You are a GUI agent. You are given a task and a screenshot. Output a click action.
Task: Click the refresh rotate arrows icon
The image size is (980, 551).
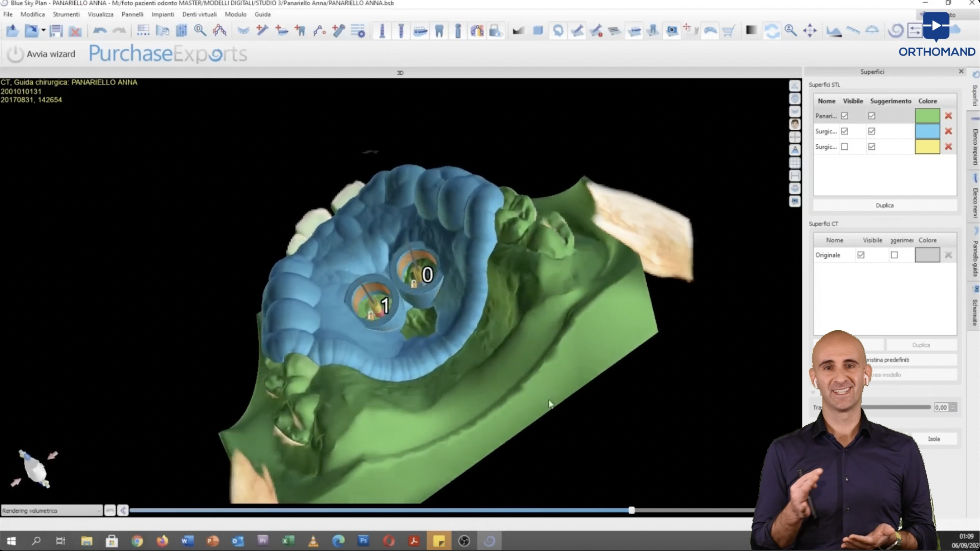click(772, 31)
